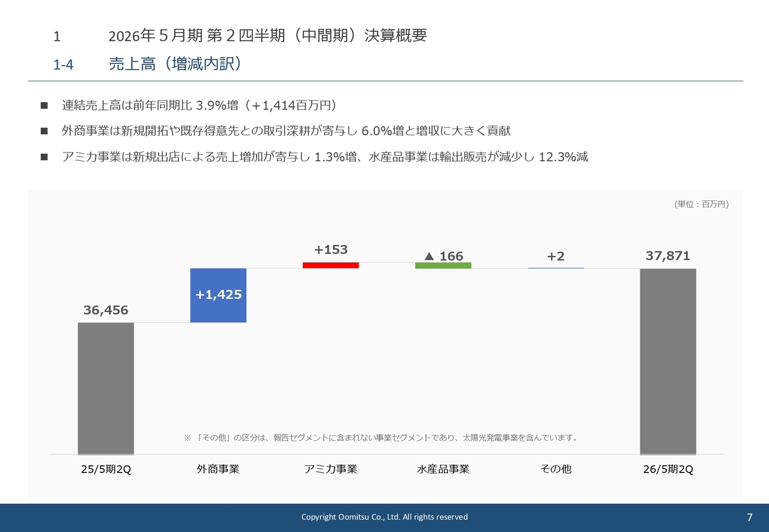Click the 37,871 total value label
769x532 pixels.
[x=667, y=256]
